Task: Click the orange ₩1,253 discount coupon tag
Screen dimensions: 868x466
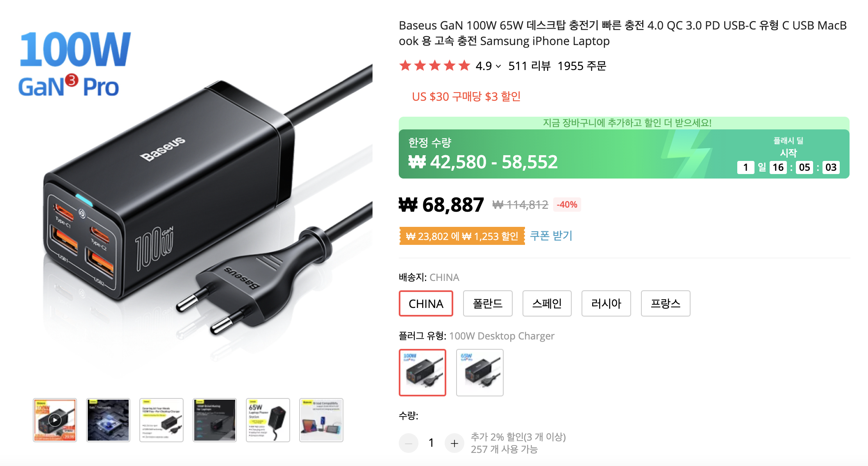Action: tap(462, 236)
